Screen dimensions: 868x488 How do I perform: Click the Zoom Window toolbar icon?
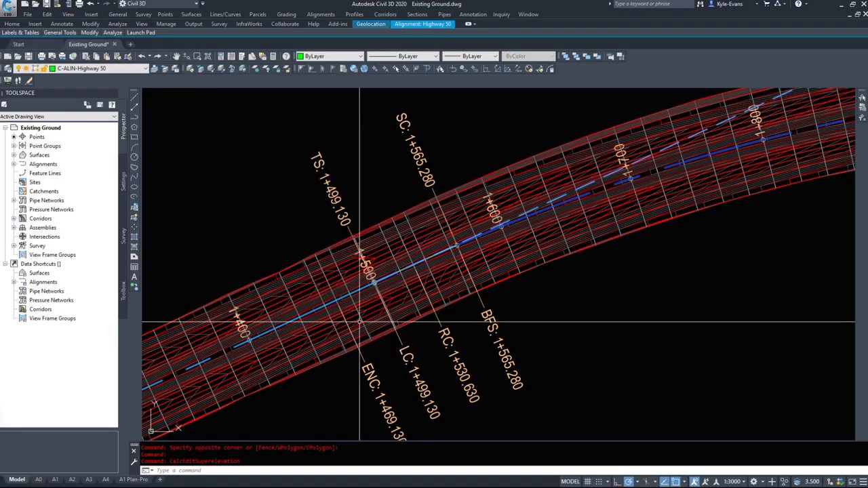pos(197,56)
